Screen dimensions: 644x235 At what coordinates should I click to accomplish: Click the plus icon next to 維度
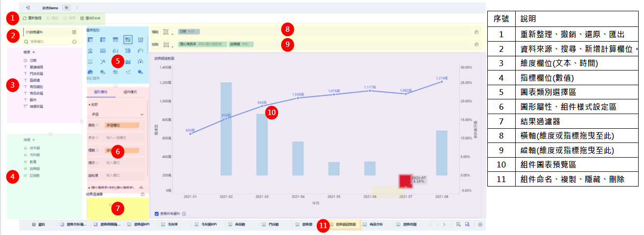34,51
